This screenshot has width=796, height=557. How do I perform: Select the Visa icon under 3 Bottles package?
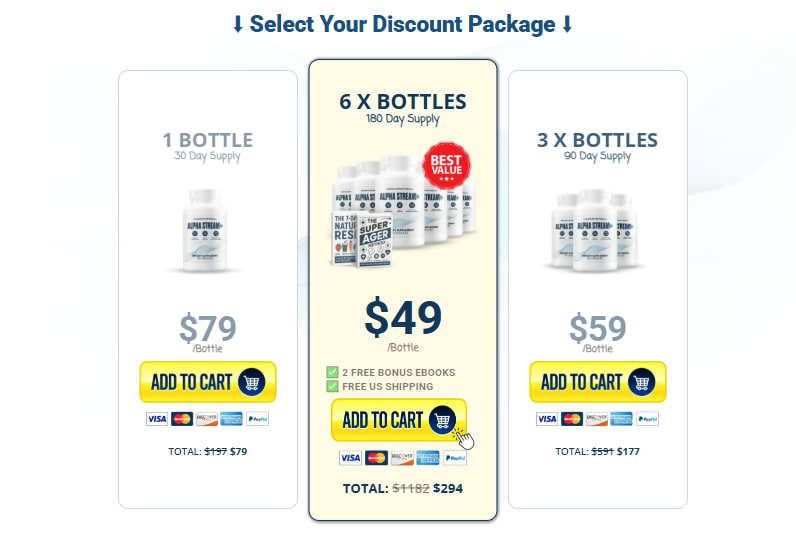coord(547,419)
